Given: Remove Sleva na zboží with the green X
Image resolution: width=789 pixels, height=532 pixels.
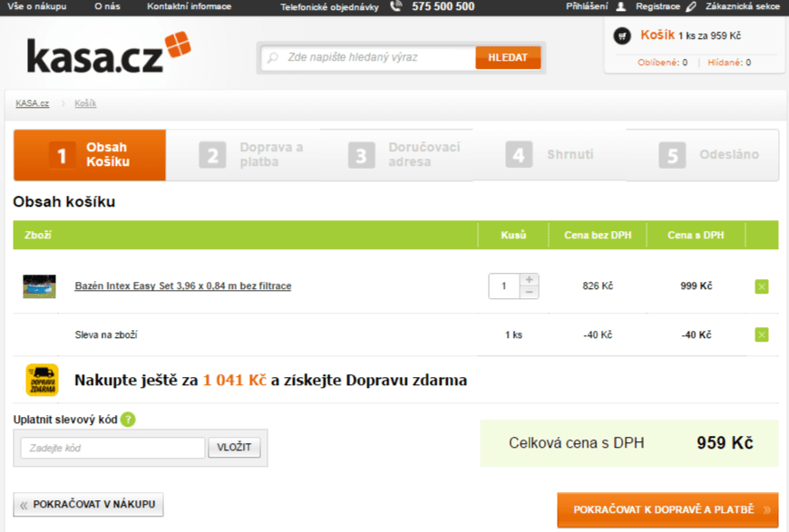Looking at the screenshot, I should click(x=761, y=335).
